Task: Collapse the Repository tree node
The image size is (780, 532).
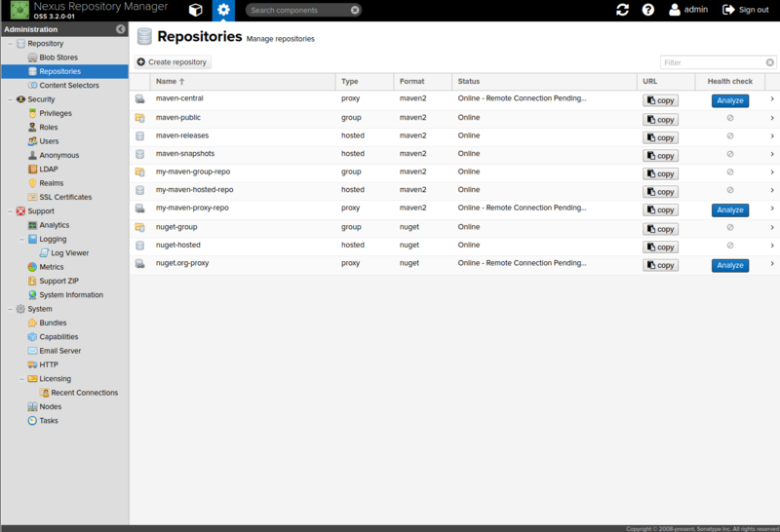Action: [10, 44]
